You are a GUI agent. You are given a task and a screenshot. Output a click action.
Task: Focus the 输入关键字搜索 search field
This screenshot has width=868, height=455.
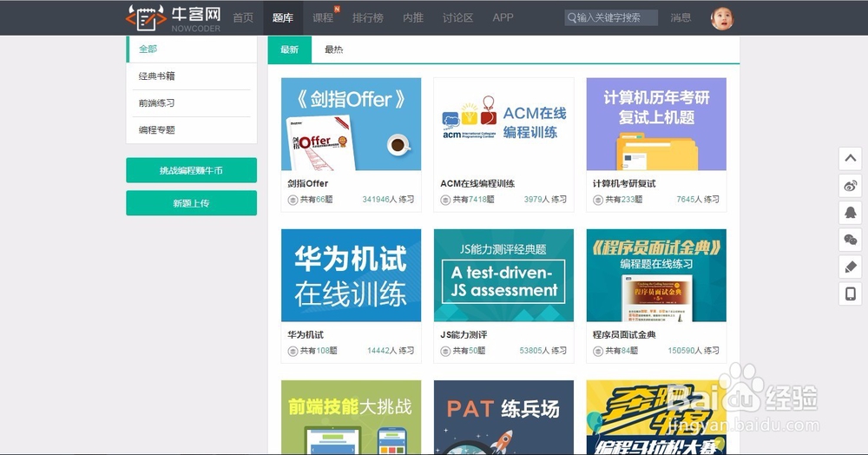[611, 17]
